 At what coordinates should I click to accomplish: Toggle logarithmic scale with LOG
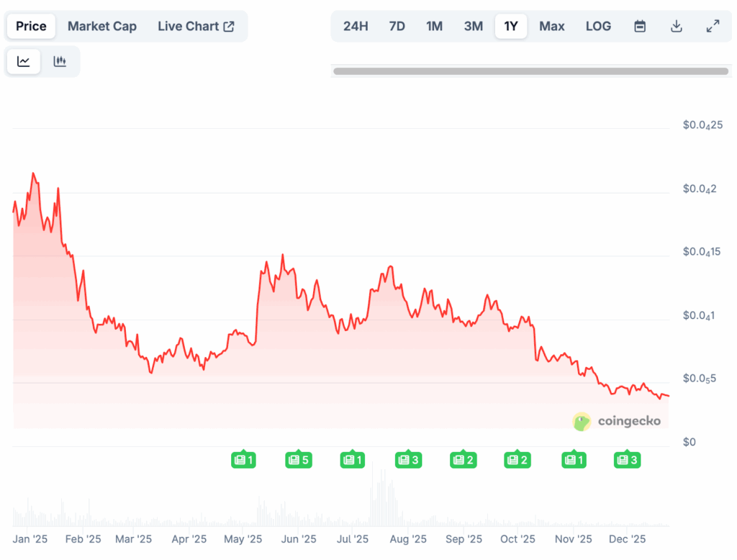(x=598, y=26)
